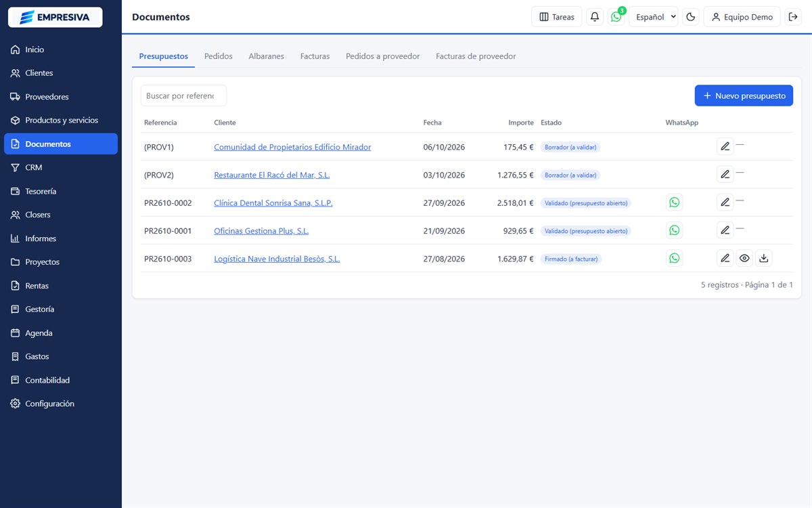Open the Tareas board button
The image size is (812, 508).
point(557,17)
